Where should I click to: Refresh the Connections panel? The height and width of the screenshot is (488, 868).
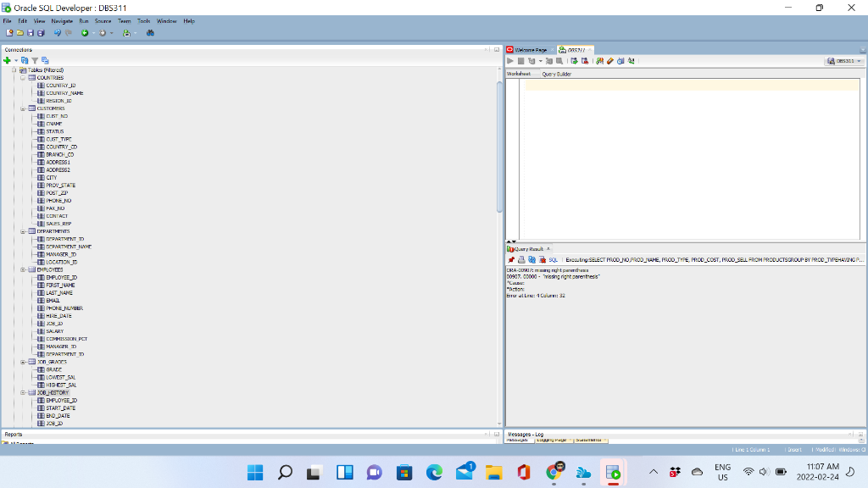(x=25, y=60)
